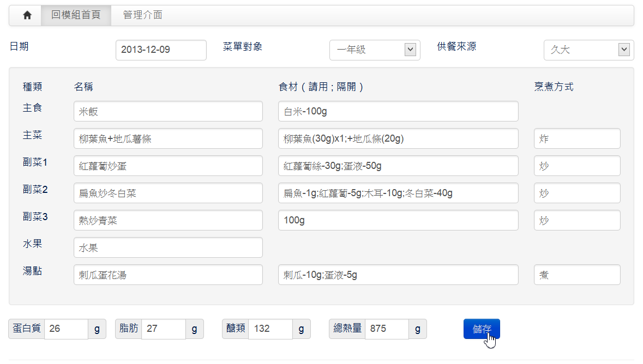Open the 供餐來源 dropdown
This screenshot has width=643, height=364.
(588, 50)
